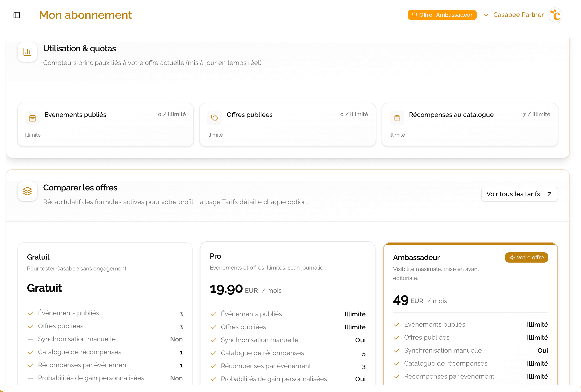Image resolution: width=581 pixels, height=392 pixels.
Task: Click the checkmark for Gratuit Catalogue de récompenses
Action: (x=30, y=352)
